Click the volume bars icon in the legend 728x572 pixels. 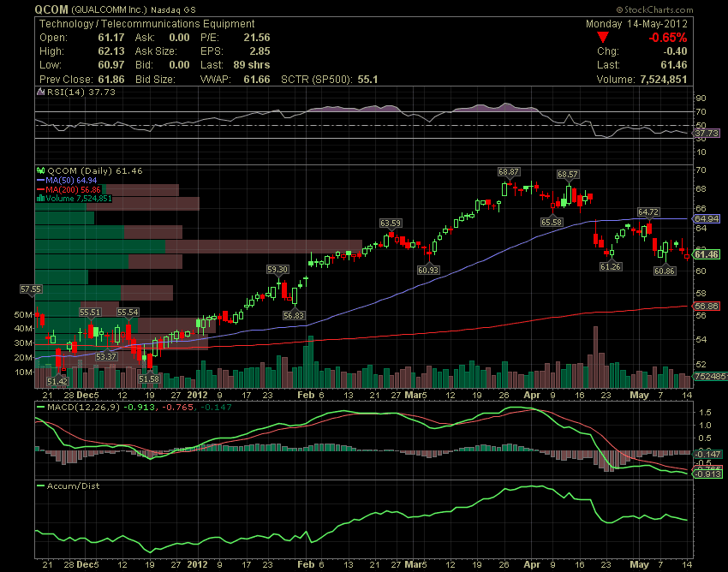(x=41, y=199)
